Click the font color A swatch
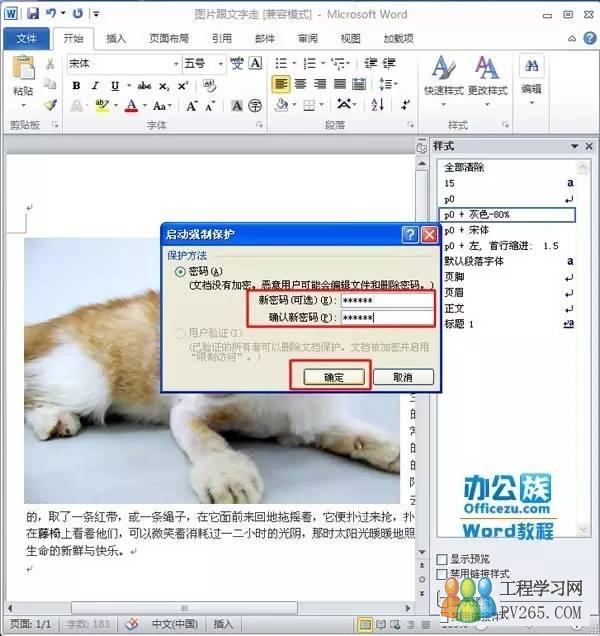The height and width of the screenshot is (636, 600). [x=131, y=106]
